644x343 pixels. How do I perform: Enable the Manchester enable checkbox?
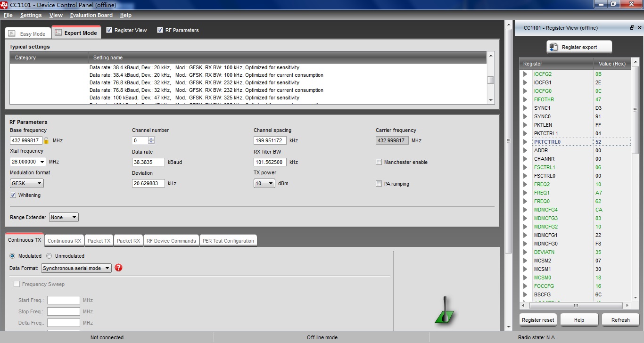click(x=379, y=162)
